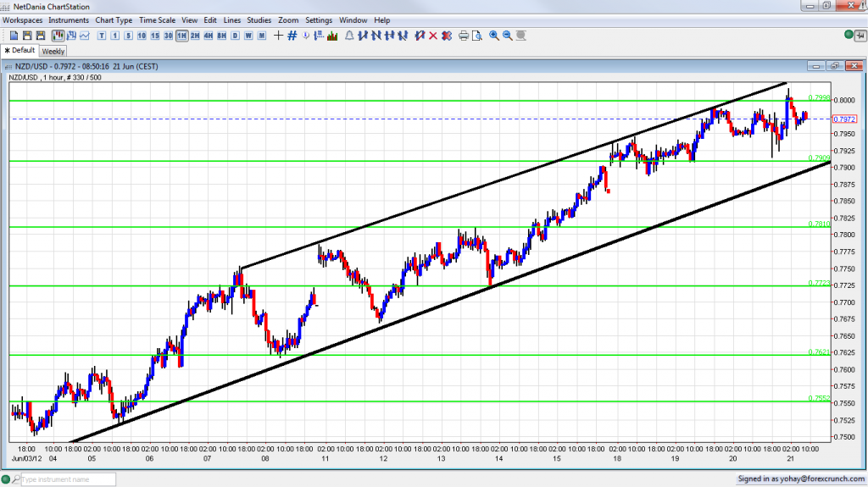Select the falling trend line tool
The width and height of the screenshot is (868, 487).
376,36
